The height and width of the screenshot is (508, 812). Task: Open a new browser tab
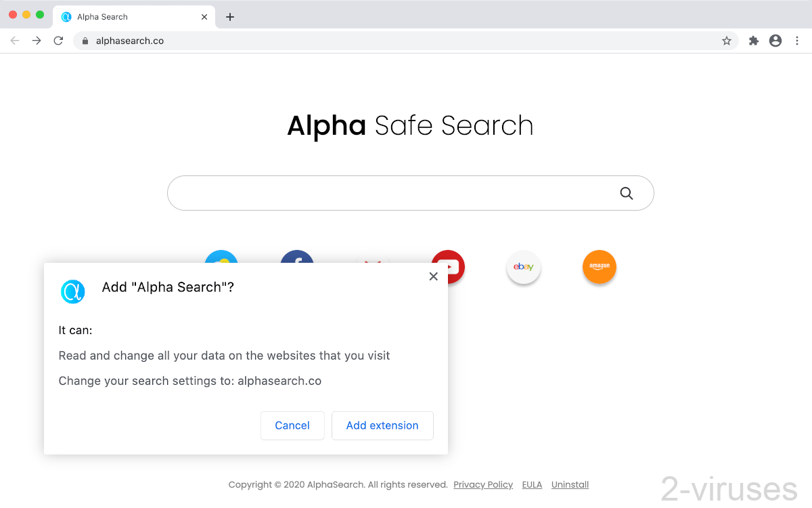pos(230,16)
